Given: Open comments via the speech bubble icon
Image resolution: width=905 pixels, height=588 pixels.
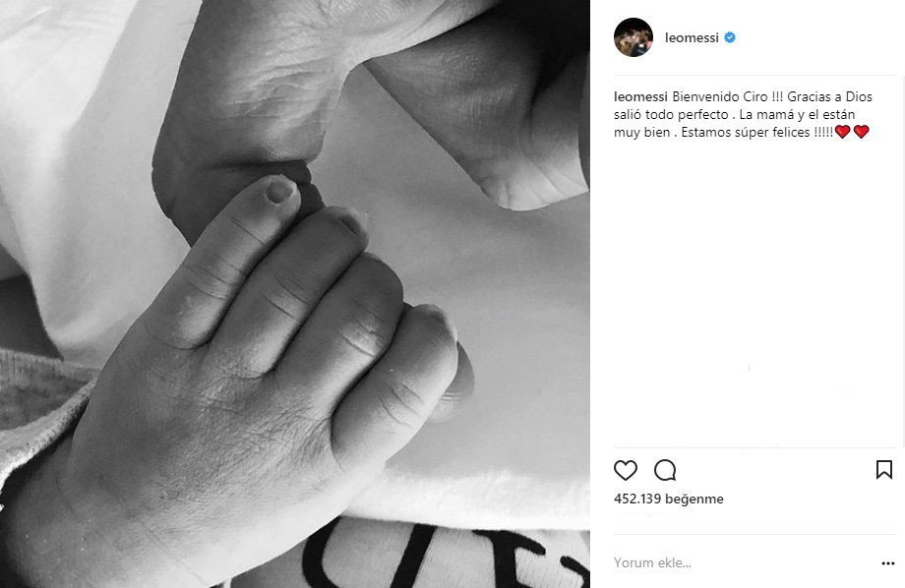Looking at the screenshot, I should pyautogui.click(x=665, y=470).
